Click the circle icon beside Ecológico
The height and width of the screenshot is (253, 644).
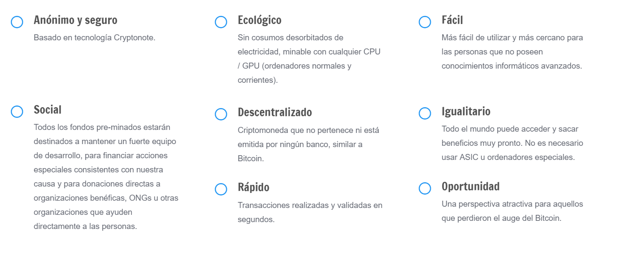point(221,22)
